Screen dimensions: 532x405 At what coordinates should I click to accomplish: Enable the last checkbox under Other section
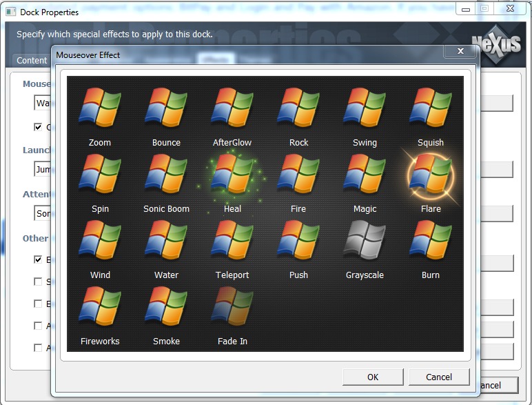pyautogui.click(x=38, y=348)
